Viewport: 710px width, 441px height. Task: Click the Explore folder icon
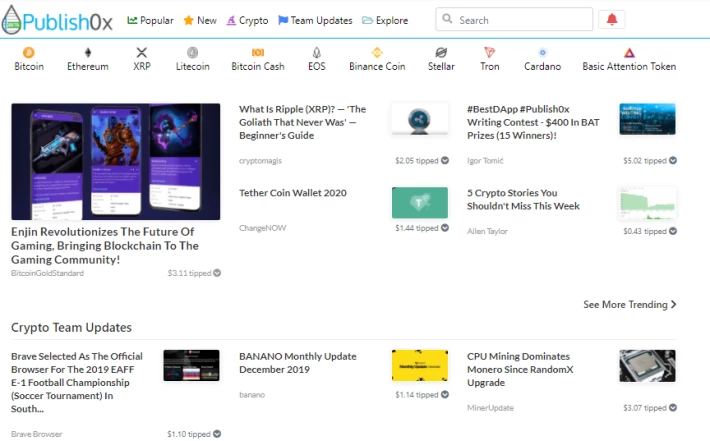pos(367,20)
